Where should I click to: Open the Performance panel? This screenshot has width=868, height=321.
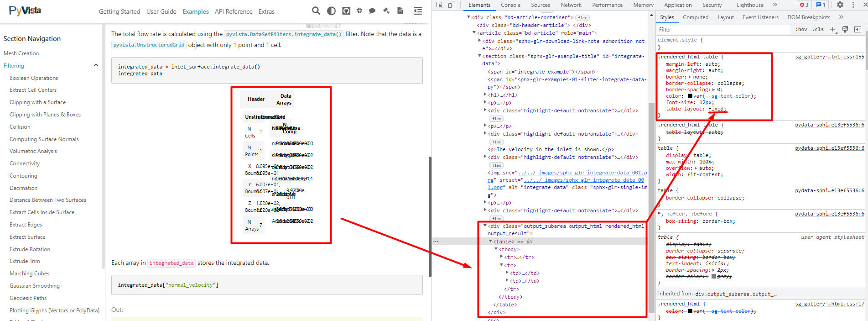(607, 5)
